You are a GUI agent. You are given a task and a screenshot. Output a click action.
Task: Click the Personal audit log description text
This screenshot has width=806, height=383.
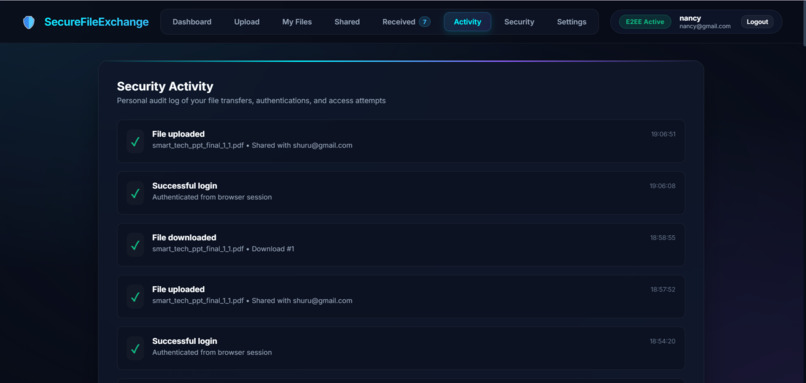[251, 101]
